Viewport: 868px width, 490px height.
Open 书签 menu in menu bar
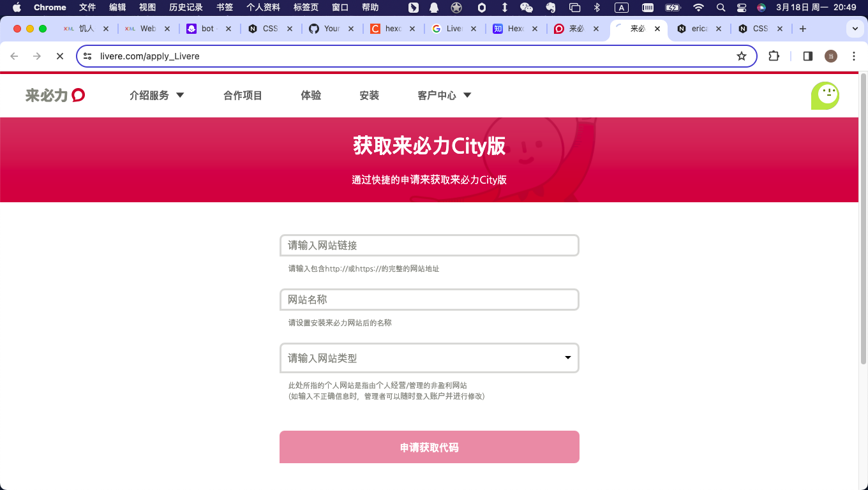click(x=224, y=8)
